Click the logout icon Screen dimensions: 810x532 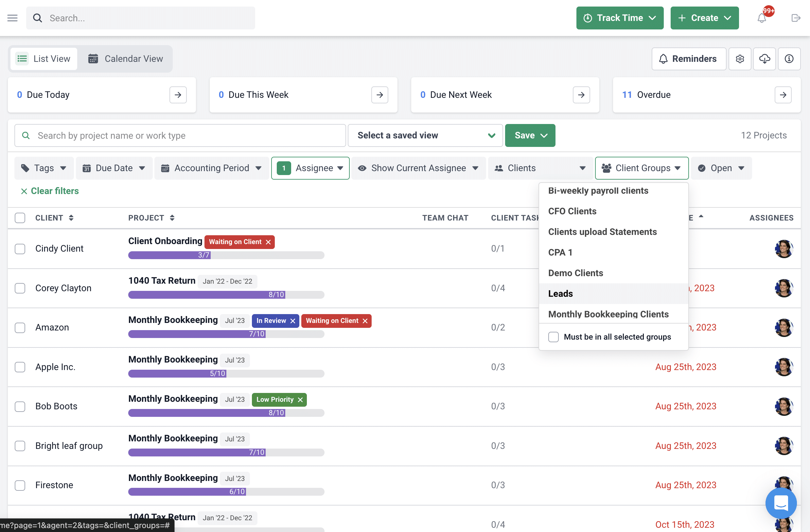[796, 18]
